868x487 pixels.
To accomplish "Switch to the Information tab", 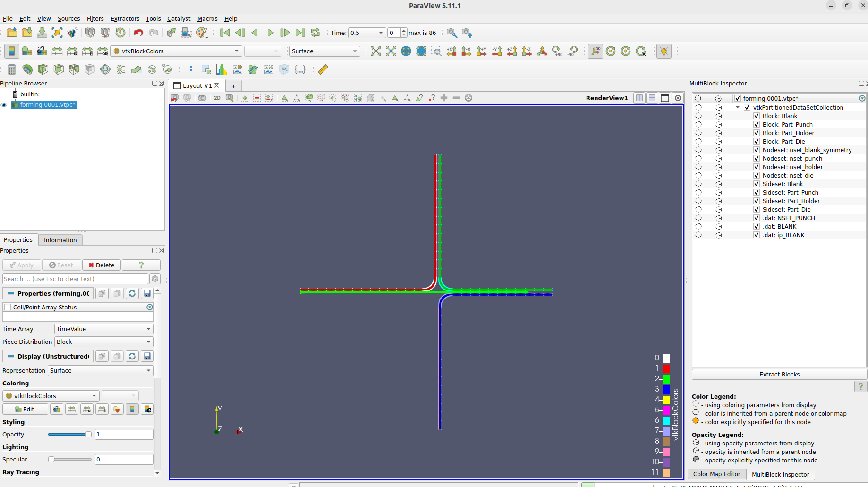I will point(60,240).
